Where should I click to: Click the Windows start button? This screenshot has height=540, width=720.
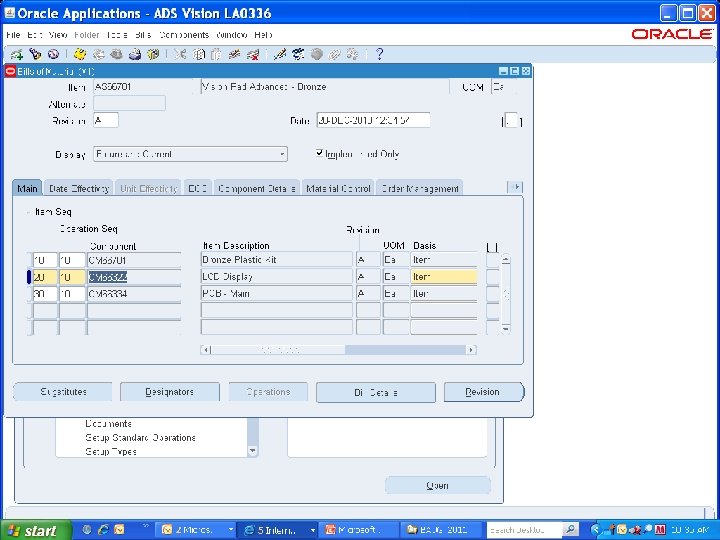[x=36, y=530]
